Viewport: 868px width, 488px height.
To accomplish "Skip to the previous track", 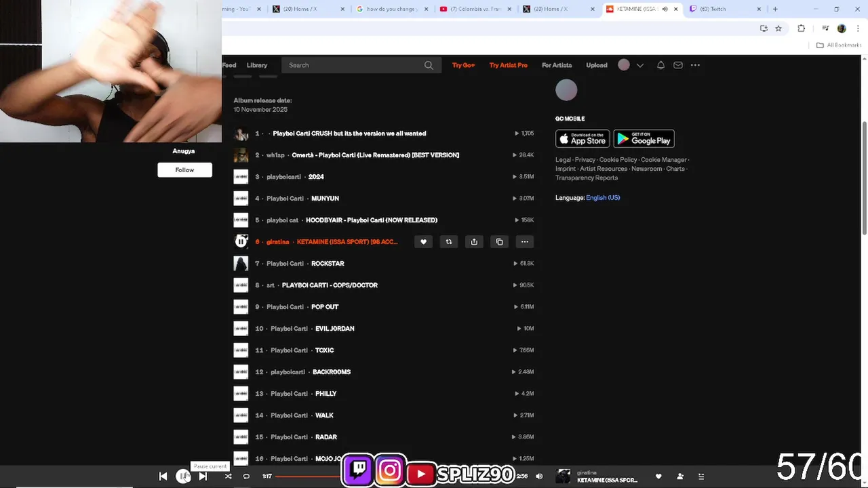I will (x=163, y=476).
